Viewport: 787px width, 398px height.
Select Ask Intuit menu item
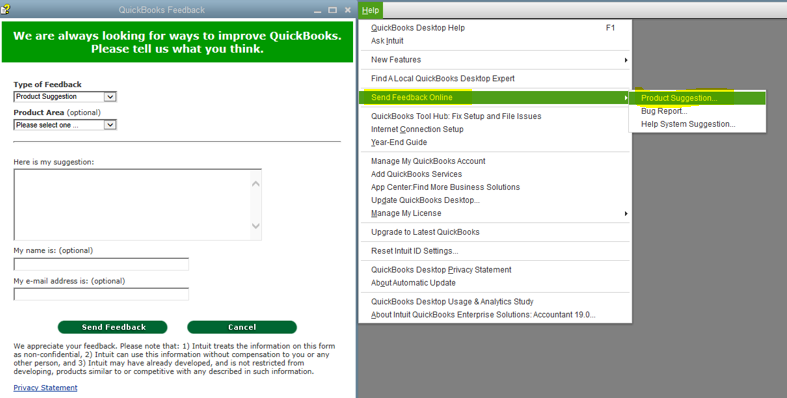(495, 41)
